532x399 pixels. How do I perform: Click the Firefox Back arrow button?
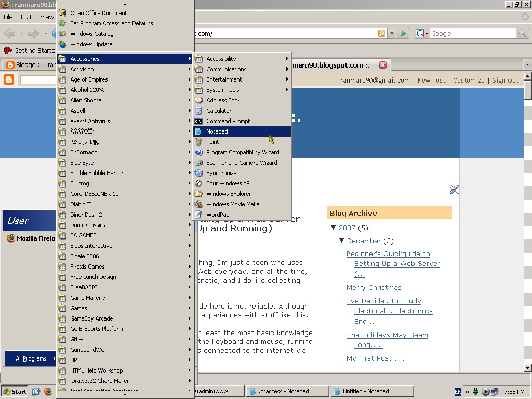pos(9,33)
